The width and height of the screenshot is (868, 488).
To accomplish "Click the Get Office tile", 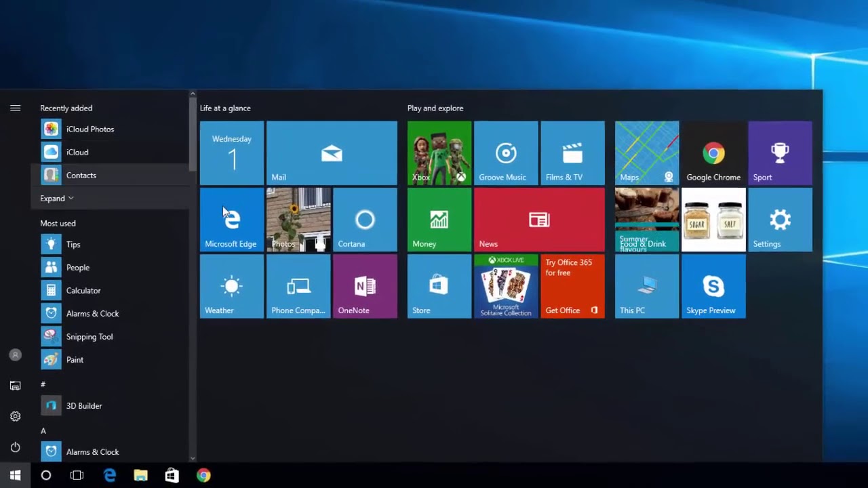I will 572,286.
